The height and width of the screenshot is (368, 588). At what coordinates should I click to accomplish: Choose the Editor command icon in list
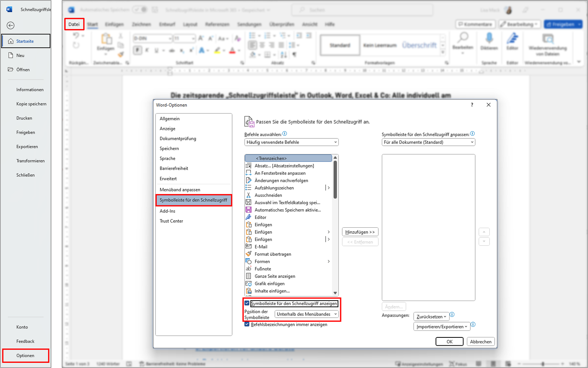[249, 217]
